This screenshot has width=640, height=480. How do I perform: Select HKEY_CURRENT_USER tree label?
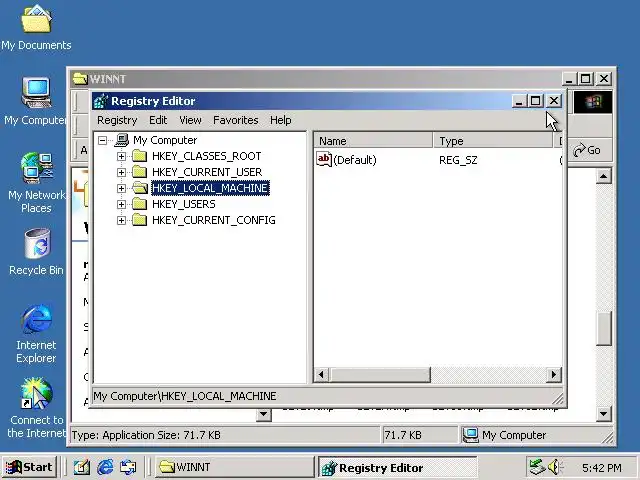pos(207,172)
